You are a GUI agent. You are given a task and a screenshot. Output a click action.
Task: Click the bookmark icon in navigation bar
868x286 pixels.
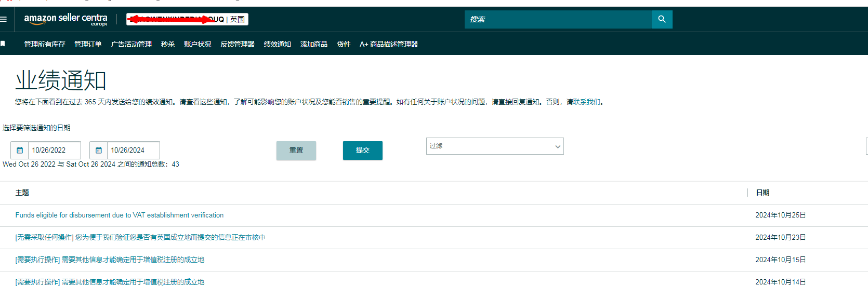[3, 44]
